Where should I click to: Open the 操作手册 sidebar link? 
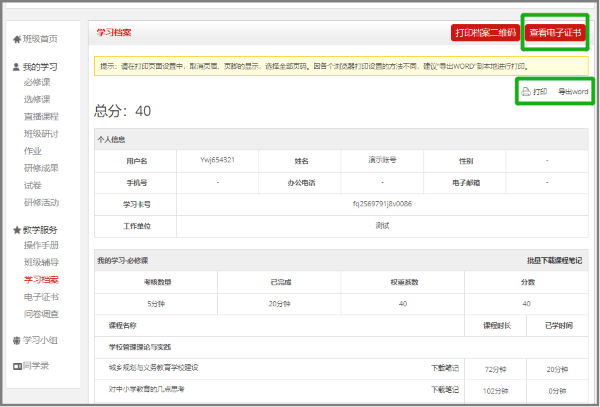pos(41,245)
